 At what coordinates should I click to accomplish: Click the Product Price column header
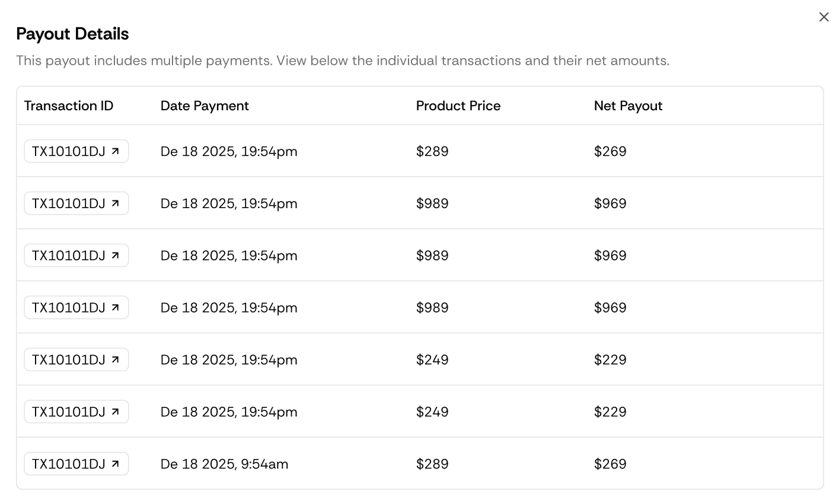click(x=458, y=106)
